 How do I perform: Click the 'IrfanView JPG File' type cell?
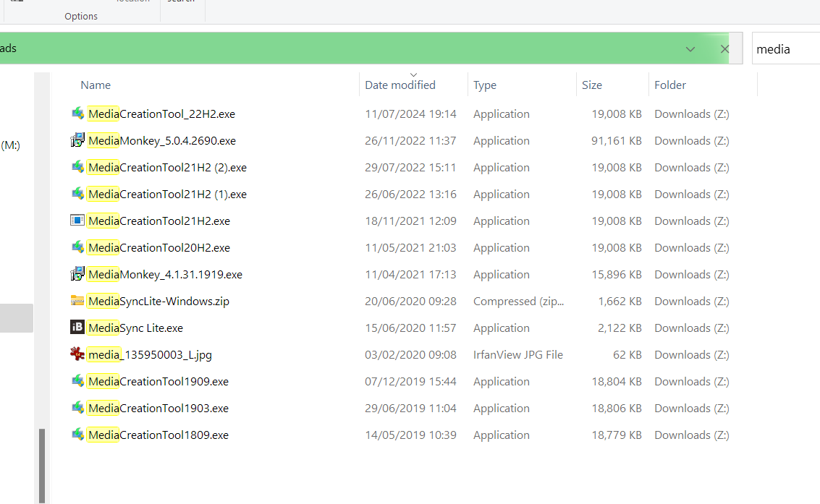tap(518, 354)
